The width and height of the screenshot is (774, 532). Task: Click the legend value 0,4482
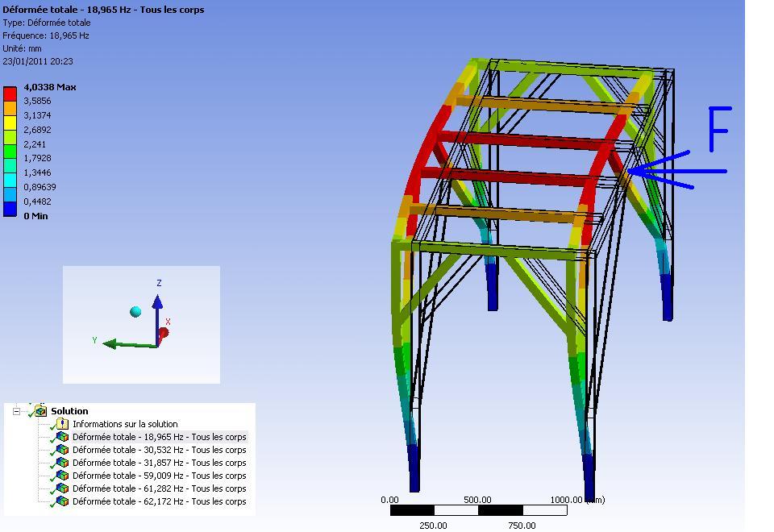38,202
